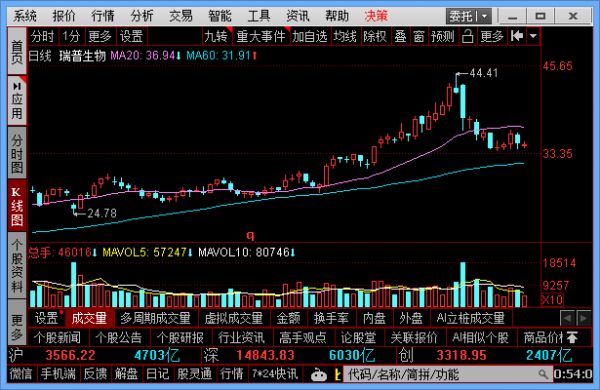Click the search magnifier icon

(543, 374)
